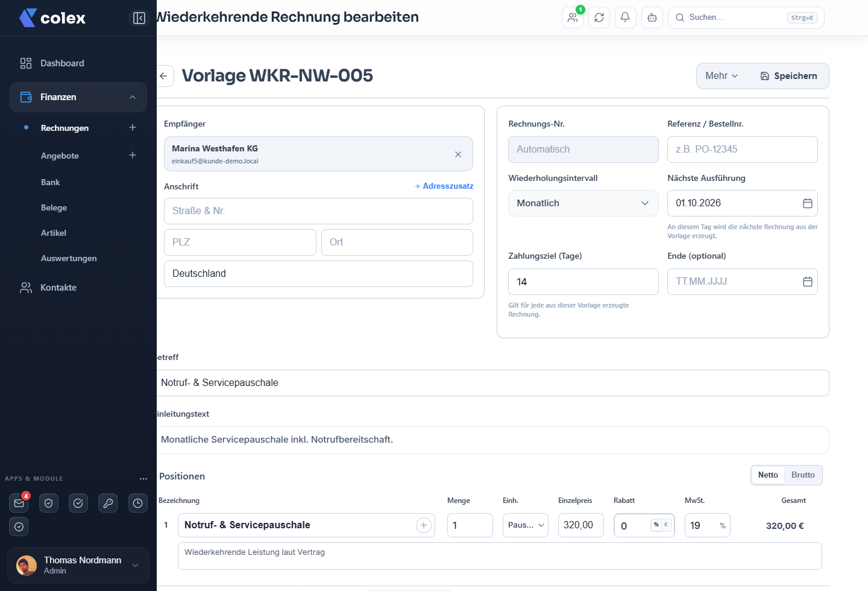Image resolution: width=868 pixels, height=591 pixels.
Task: Open the users icon with green badge
Action: tap(573, 17)
